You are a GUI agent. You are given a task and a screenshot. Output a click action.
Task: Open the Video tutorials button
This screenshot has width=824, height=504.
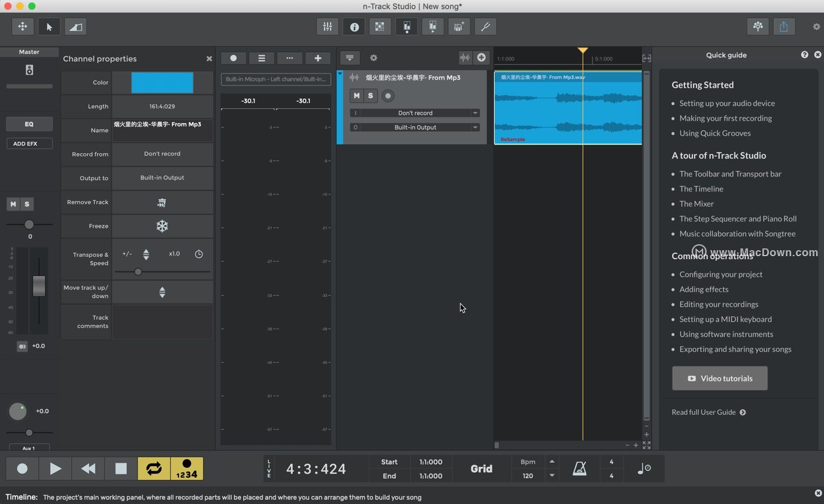click(x=720, y=378)
